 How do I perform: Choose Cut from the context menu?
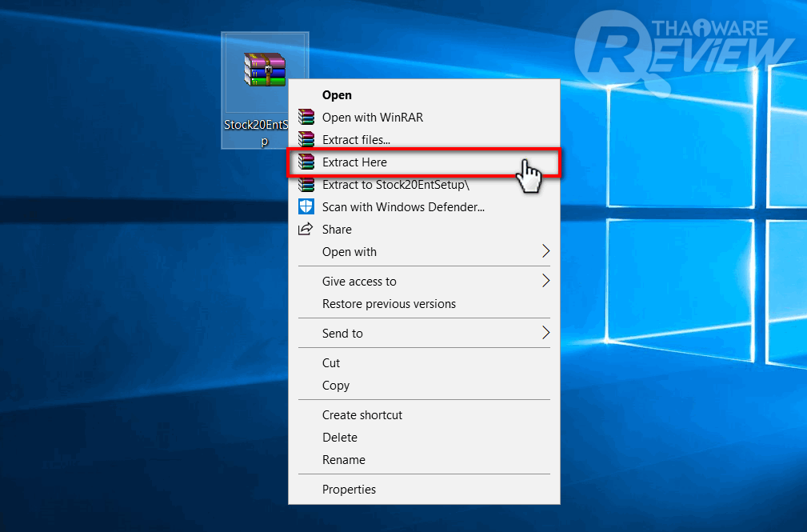(424, 363)
